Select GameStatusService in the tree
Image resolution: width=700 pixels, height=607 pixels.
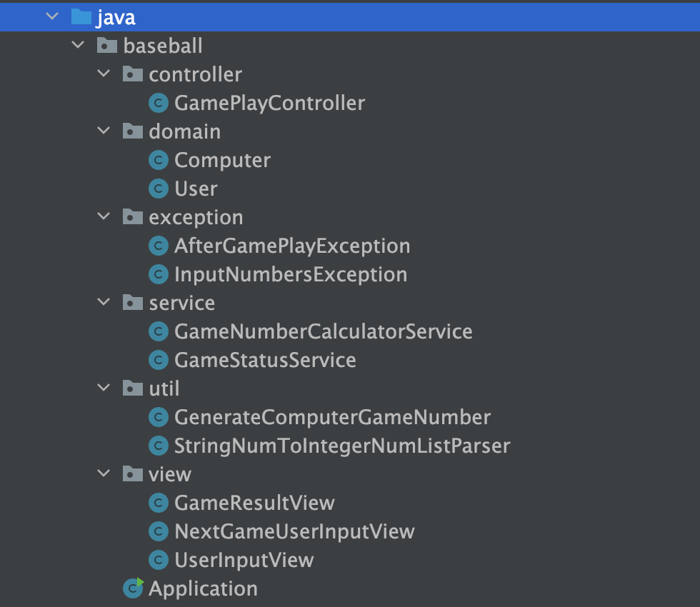pyautogui.click(x=265, y=360)
